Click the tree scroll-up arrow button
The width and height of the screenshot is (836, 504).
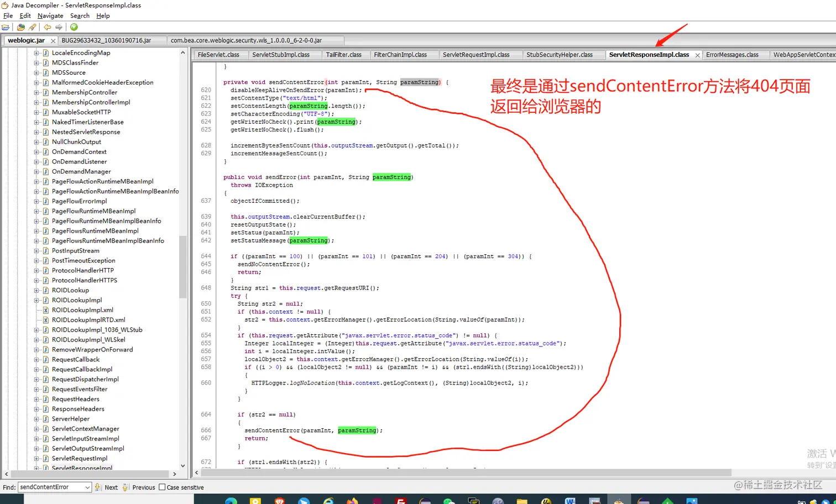(182, 53)
